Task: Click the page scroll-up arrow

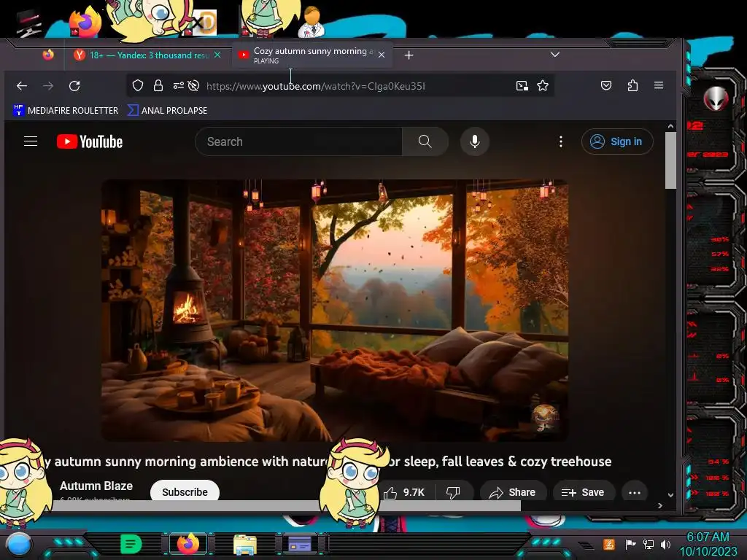Action: pyautogui.click(x=671, y=127)
